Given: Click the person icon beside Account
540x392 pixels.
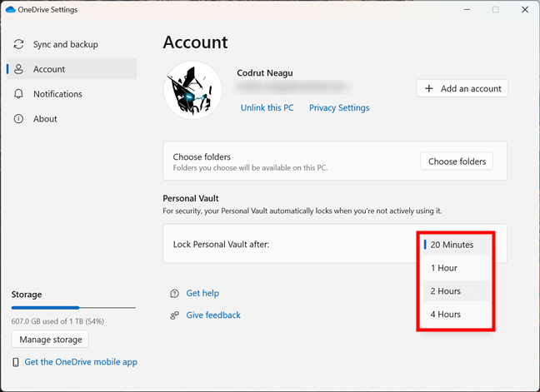Looking at the screenshot, I should (18, 69).
